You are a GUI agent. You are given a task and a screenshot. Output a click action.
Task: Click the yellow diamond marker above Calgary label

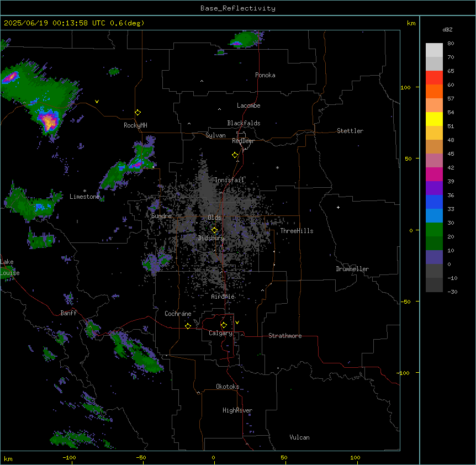click(x=224, y=325)
